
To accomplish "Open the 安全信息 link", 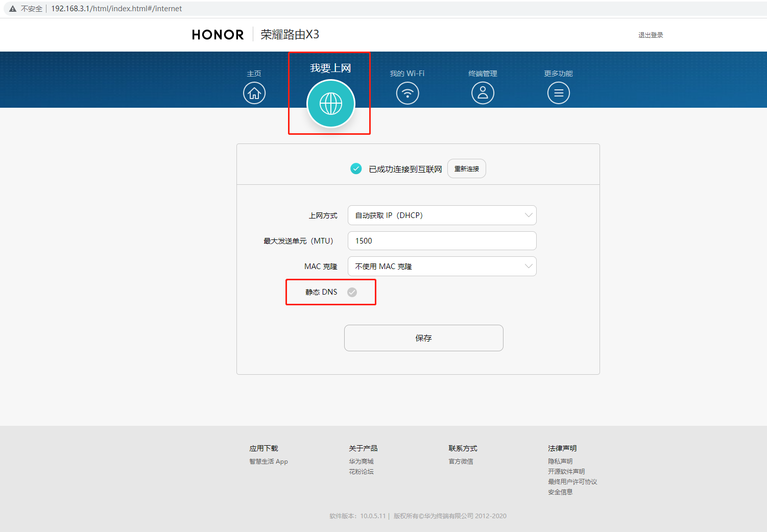I will coord(560,492).
